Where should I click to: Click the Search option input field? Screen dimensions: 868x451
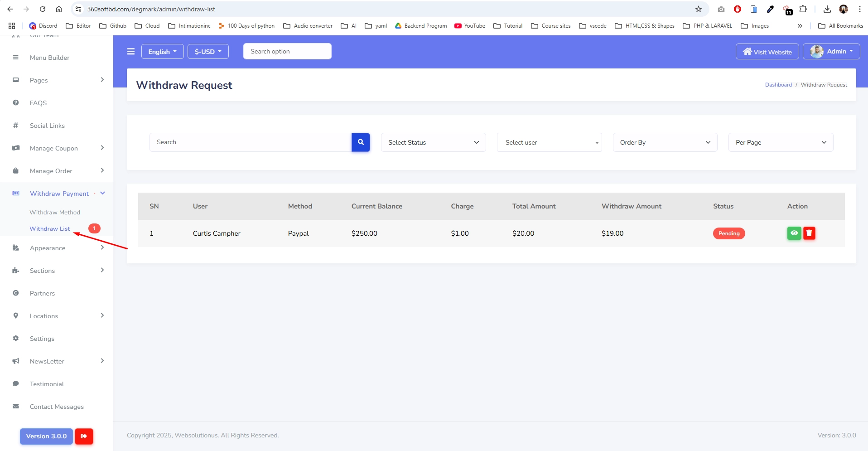(x=287, y=51)
